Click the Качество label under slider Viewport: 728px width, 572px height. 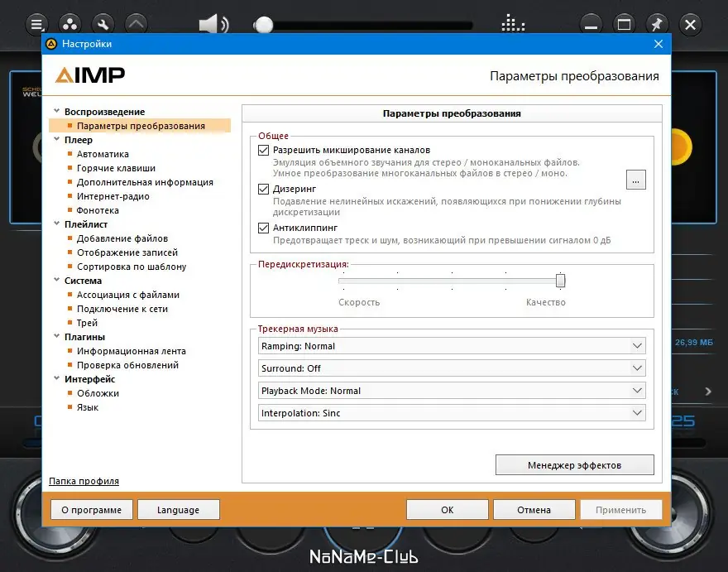pos(545,302)
